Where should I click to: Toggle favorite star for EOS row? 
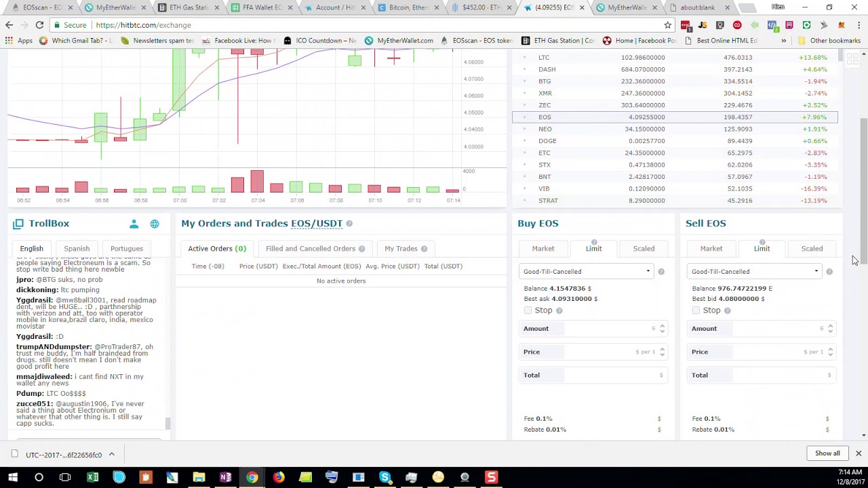tap(524, 117)
